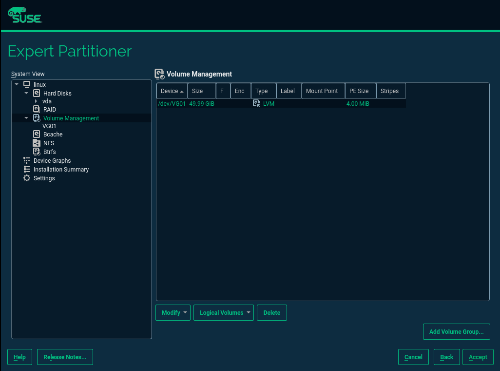Click the Stripes column header

point(391,91)
